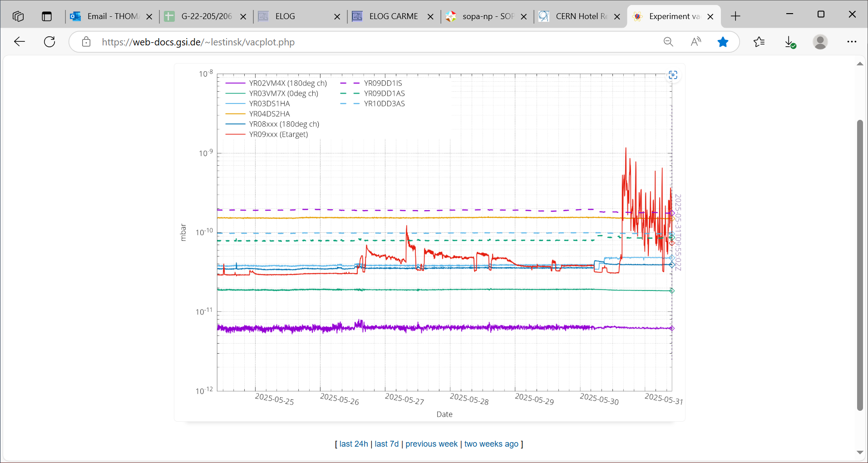Open the workspaces icon
This screenshot has height=463, width=868.
18,17
